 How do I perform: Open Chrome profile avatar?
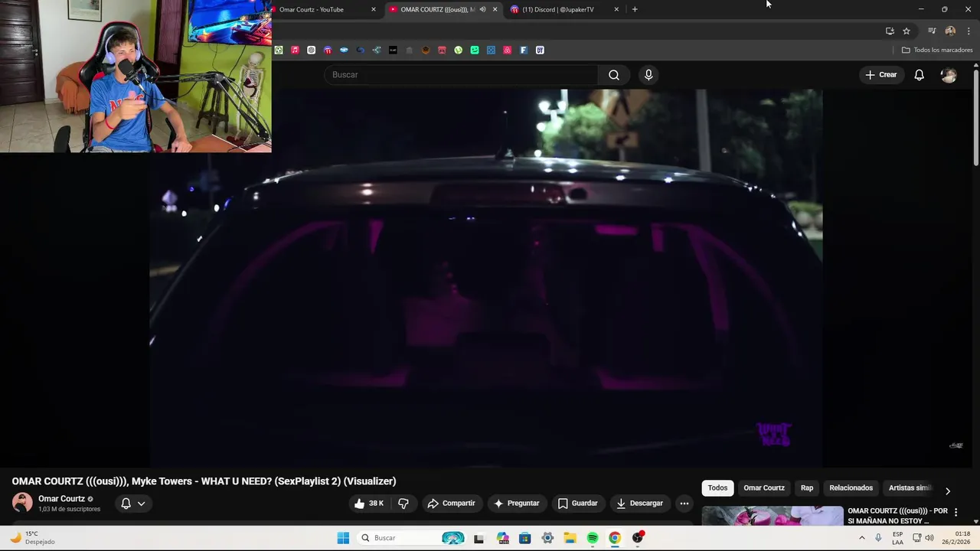950,31
